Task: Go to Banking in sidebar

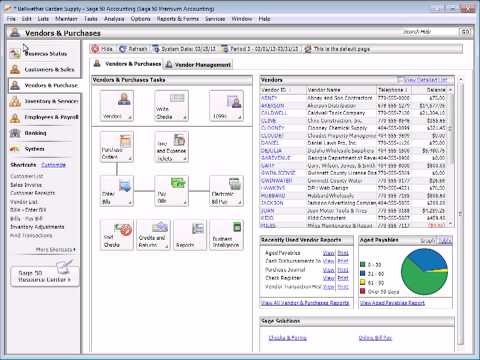Action: tap(44, 133)
